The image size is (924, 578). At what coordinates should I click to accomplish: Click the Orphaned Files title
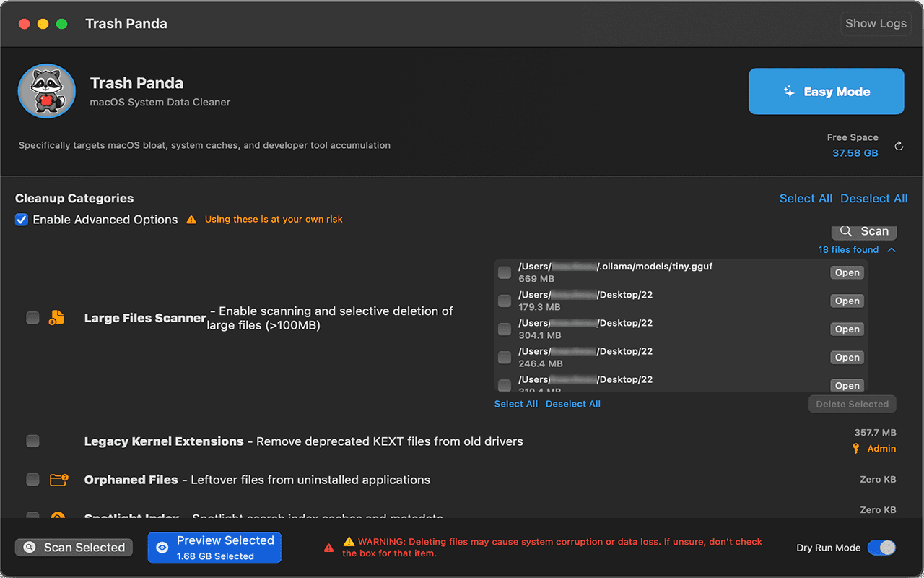click(131, 480)
